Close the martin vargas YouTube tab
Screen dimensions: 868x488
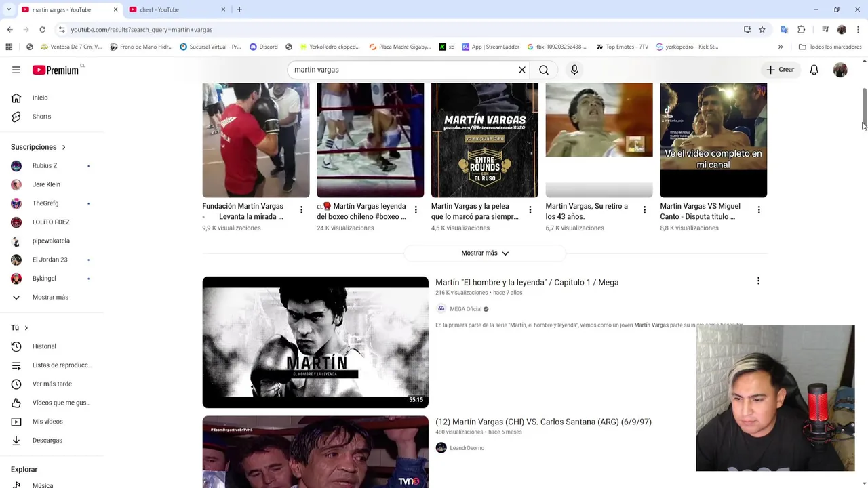click(x=115, y=9)
